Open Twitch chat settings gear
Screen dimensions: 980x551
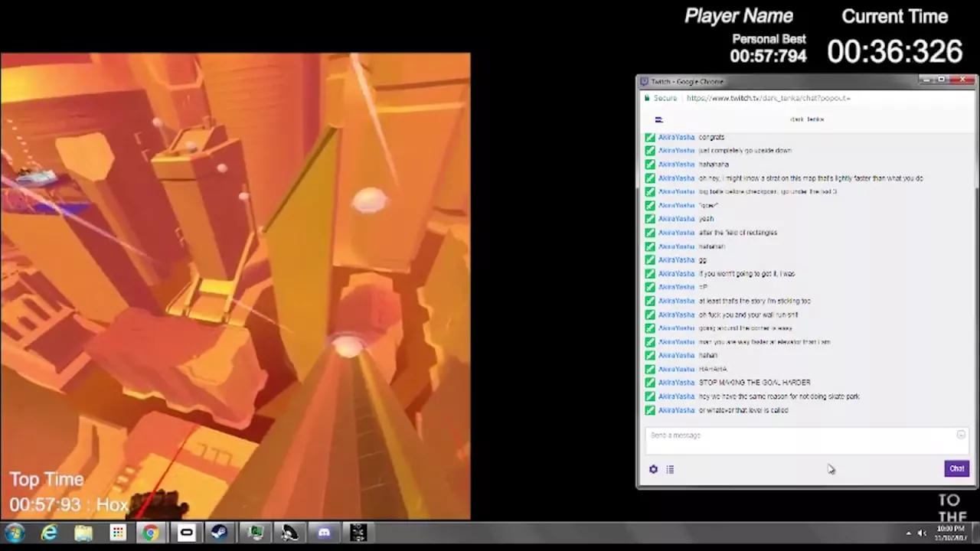653,469
